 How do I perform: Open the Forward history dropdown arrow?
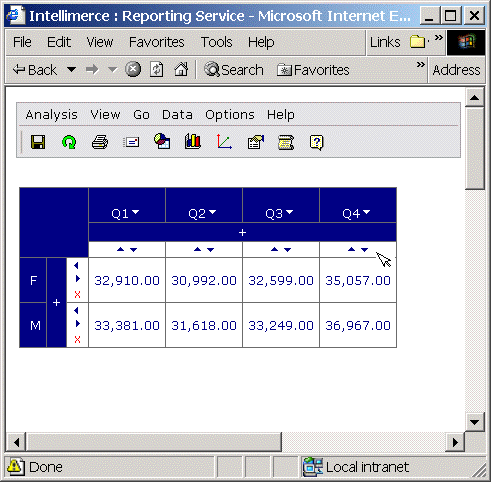(x=113, y=70)
